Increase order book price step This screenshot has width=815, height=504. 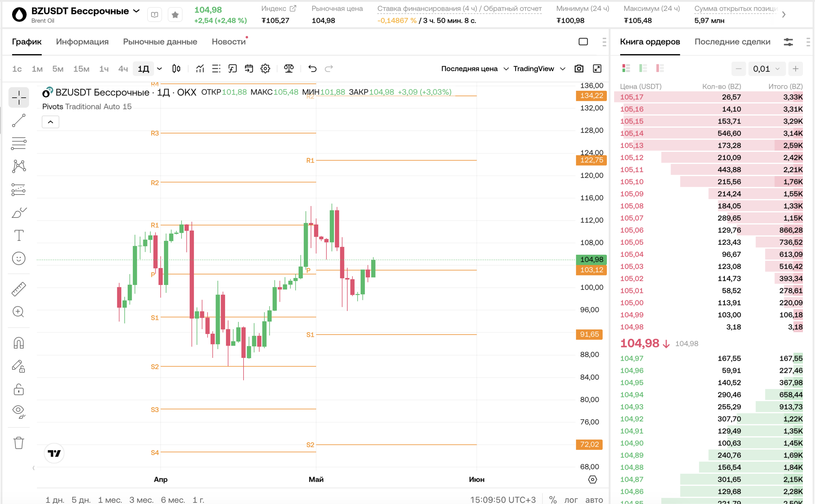[x=796, y=69]
